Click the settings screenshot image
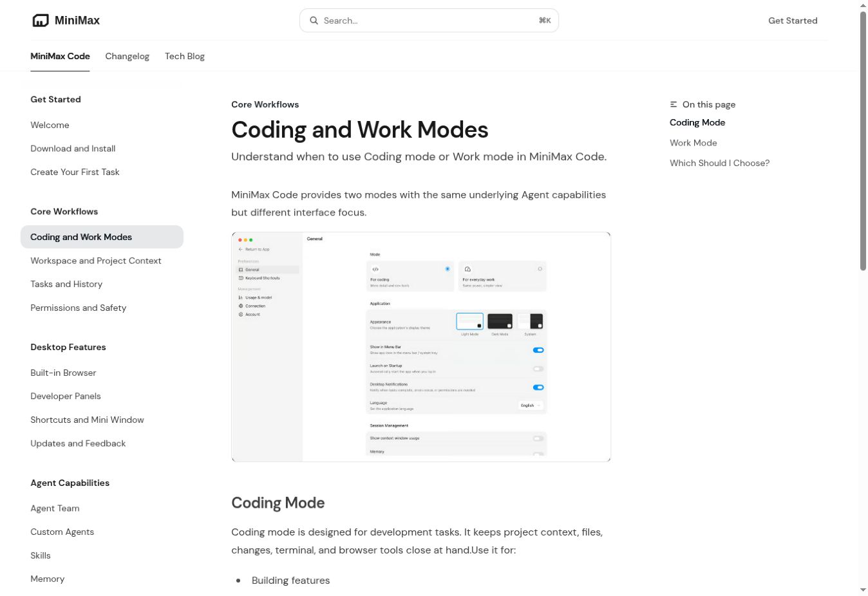 click(421, 347)
